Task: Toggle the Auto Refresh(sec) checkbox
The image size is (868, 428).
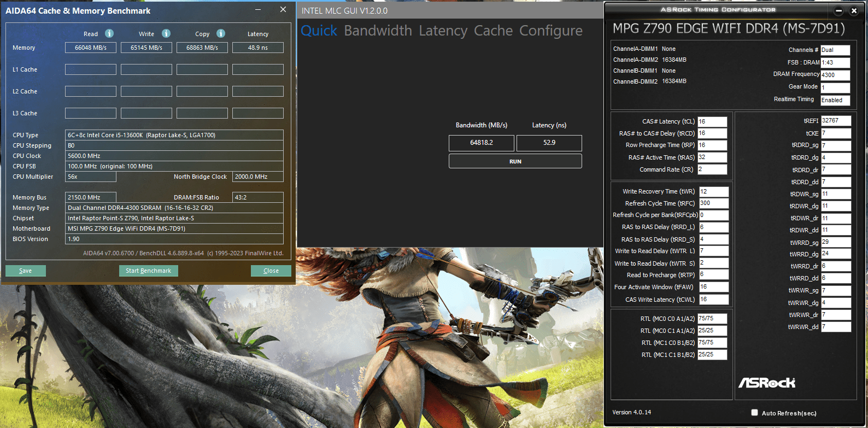Action: click(x=755, y=413)
